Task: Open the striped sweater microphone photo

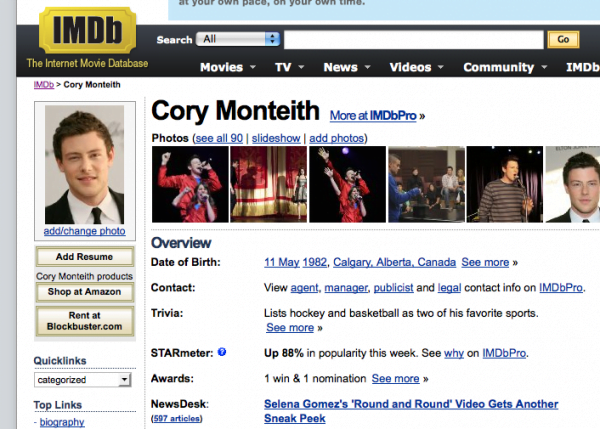Action: pyautogui.click(x=505, y=184)
